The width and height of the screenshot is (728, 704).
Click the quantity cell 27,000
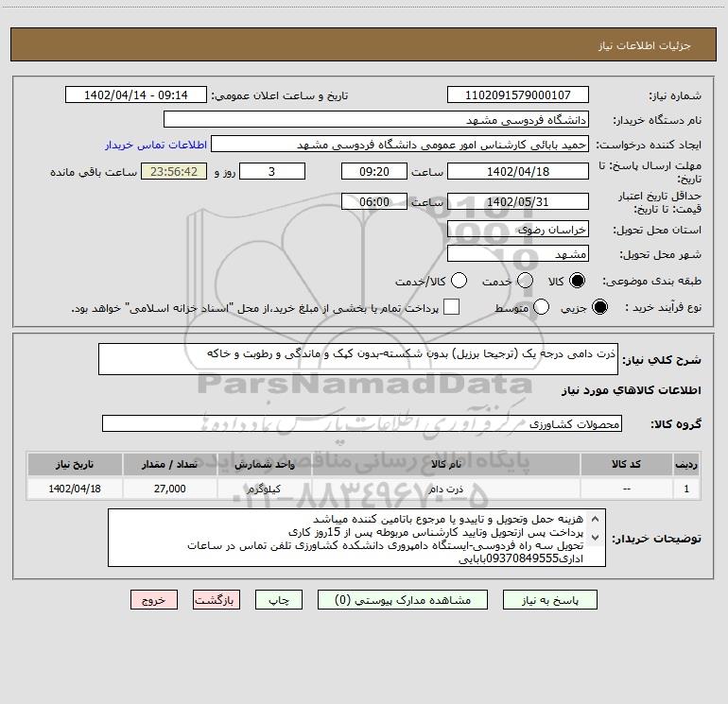point(170,489)
